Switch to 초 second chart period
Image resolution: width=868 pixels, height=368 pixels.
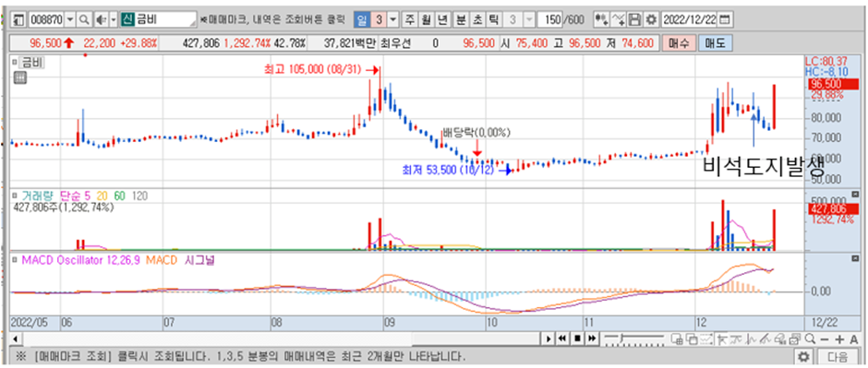477,20
